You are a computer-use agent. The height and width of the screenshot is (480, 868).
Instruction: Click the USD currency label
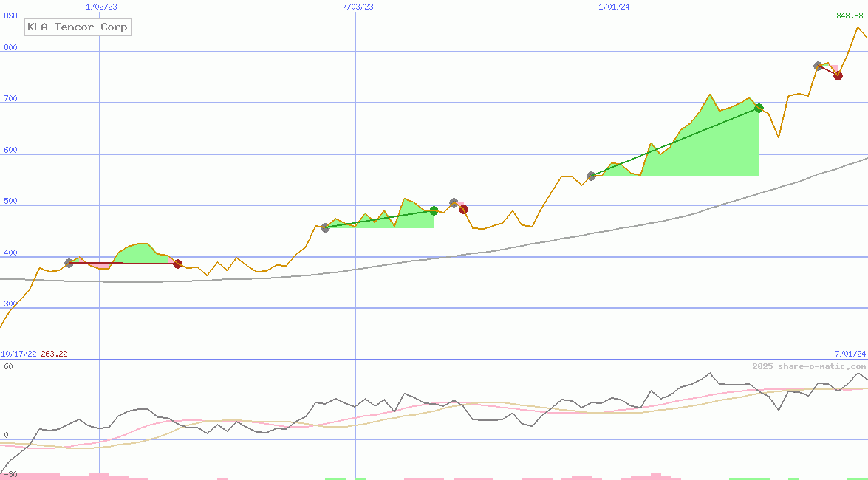(11, 16)
